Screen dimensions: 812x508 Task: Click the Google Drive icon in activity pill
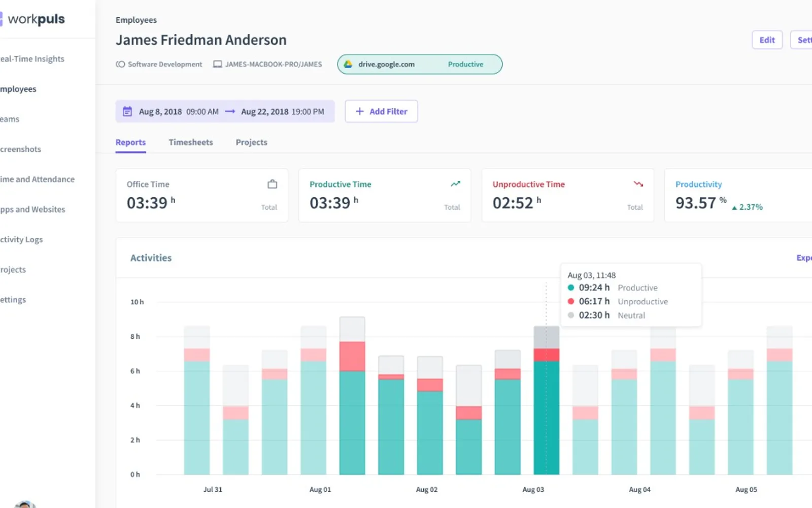point(348,65)
